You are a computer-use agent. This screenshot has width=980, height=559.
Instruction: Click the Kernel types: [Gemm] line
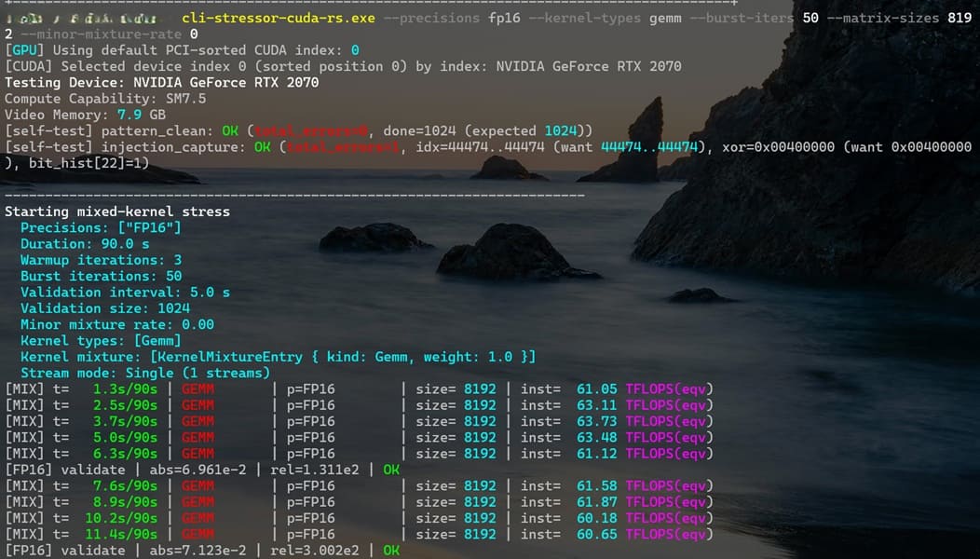tap(101, 341)
